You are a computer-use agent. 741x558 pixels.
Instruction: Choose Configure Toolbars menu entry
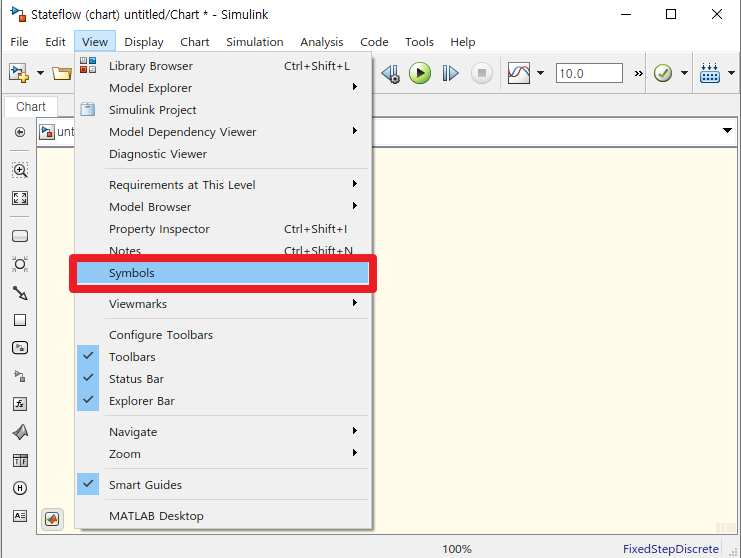(x=223, y=335)
